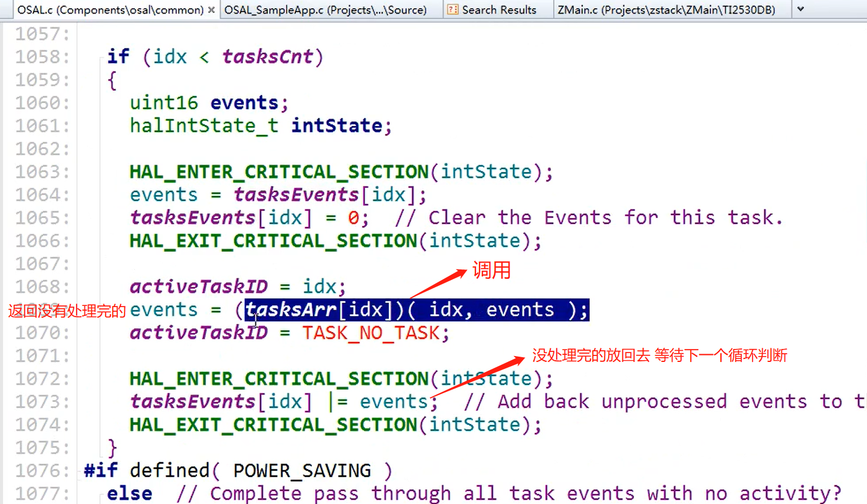Switch to the OSAL.c editor tab
867x504 pixels.
[x=110, y=10]
